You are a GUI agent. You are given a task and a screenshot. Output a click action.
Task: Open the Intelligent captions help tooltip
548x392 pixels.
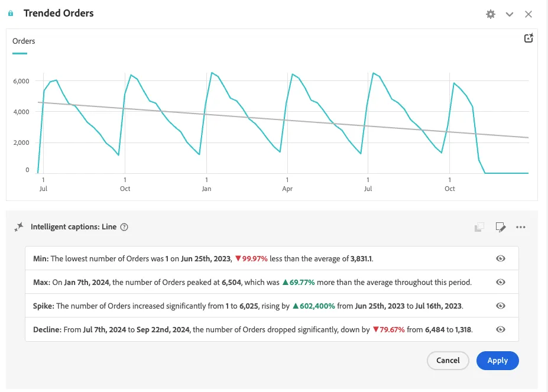pos(124,227)
